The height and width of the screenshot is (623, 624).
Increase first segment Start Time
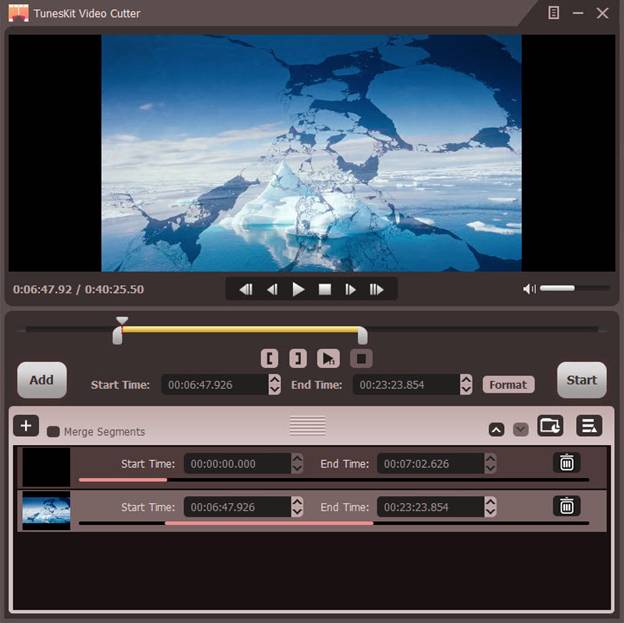[x=297, y=459]
